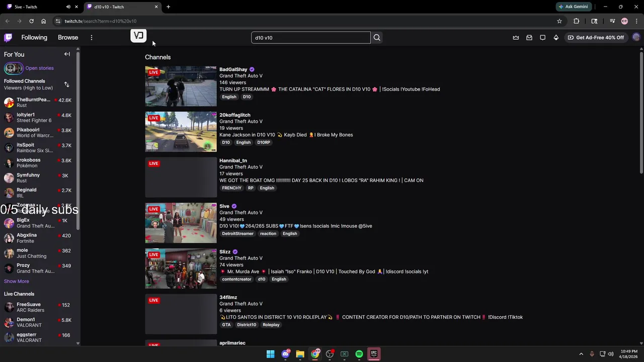The height and width of the screenshot is (362, 644).
Task: Select the FRENCHY tag
Action: (x=231, y=188)
